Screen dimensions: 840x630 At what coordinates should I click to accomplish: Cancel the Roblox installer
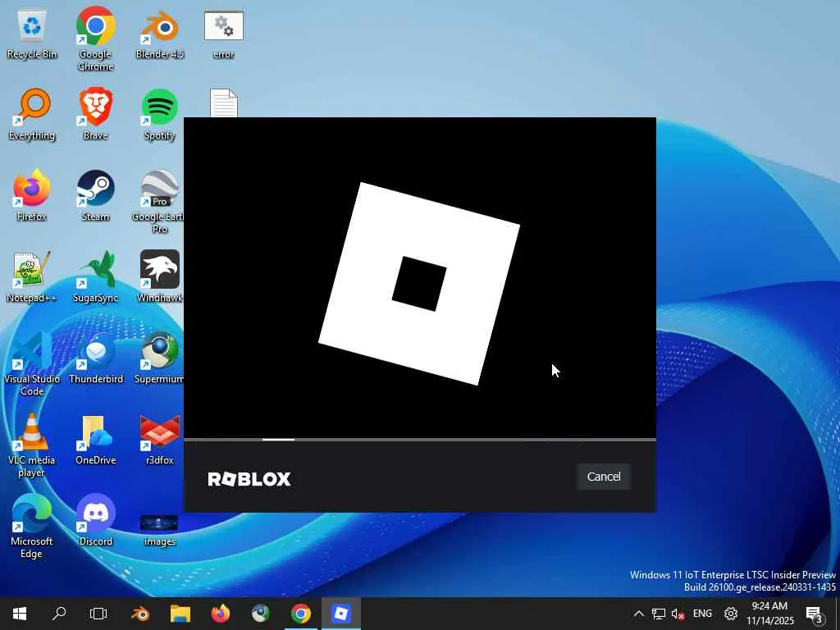pos(603,477)
